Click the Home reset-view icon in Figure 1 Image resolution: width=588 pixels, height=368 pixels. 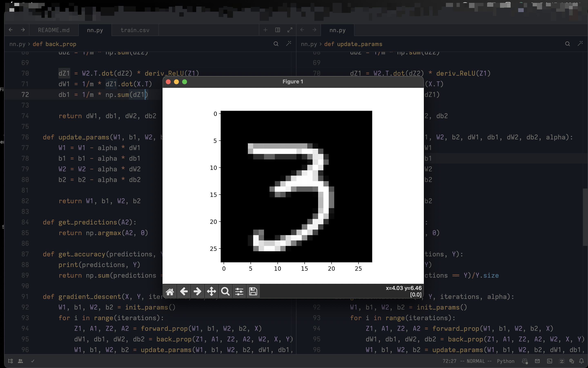pyautogui.click(x=170, y=291)
